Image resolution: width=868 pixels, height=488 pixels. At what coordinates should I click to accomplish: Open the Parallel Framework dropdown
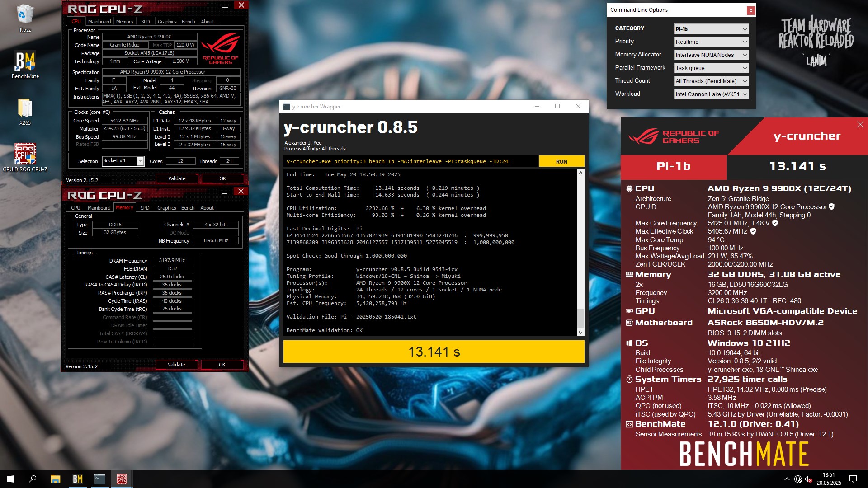711,68
